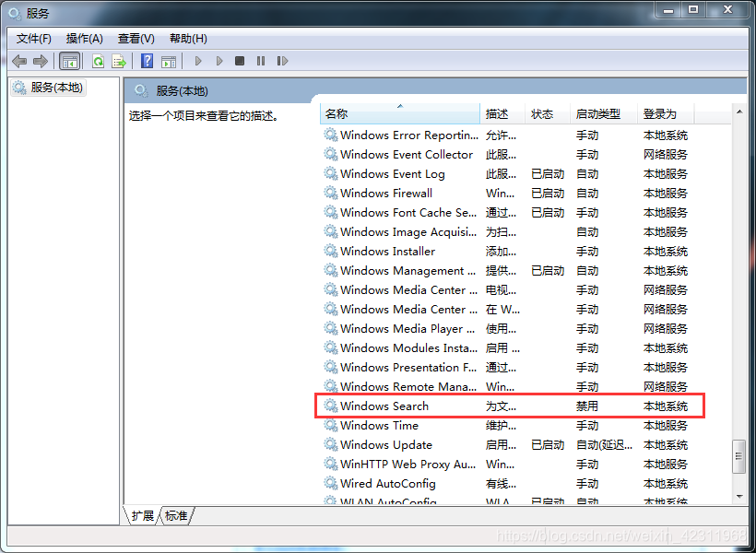The width and height of the screenshot is (756, 553).
Task: Select the Windows Firewall service name
Action: [386, 193]
